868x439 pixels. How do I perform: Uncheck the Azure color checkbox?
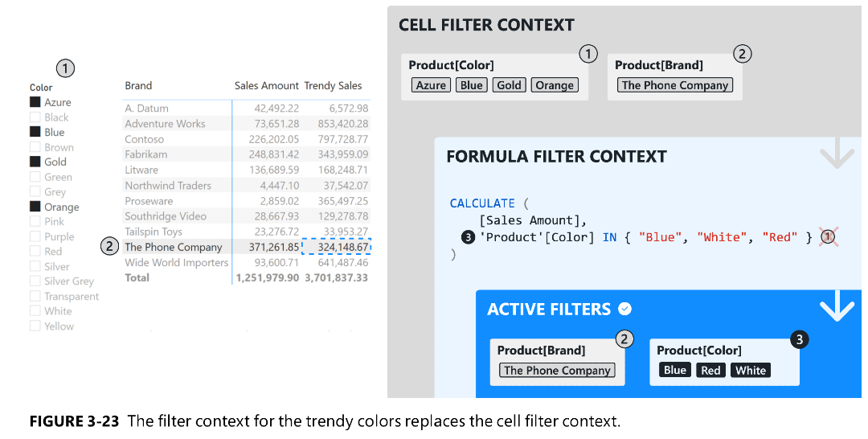click(x=35, y=103)
